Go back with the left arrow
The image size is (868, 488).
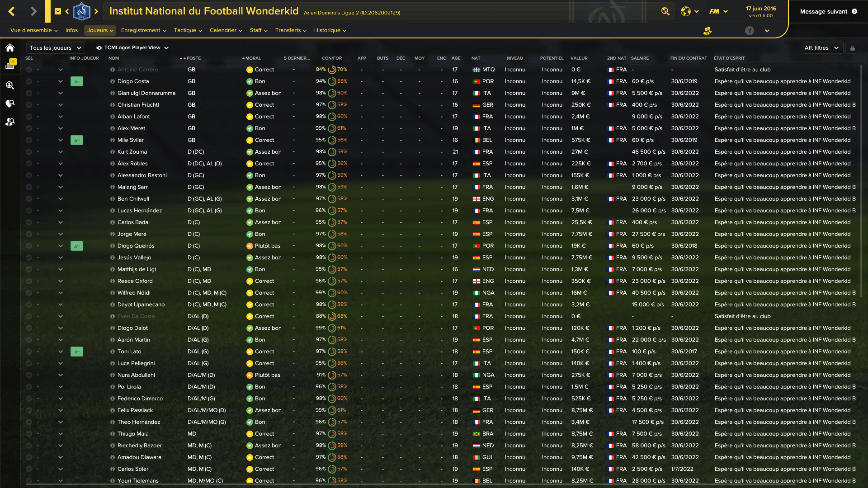[x=12, y=11]
